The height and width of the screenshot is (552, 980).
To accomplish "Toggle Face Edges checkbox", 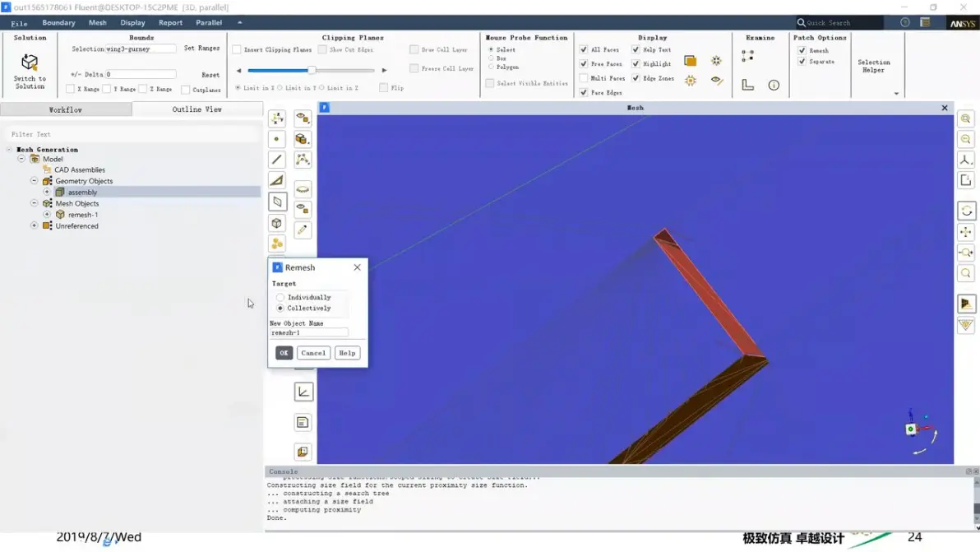I will pyautogui.click(x=583, y=92).
